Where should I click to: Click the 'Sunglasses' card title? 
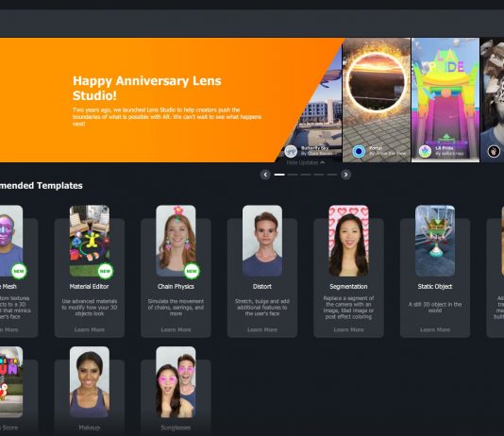point(176,428)
